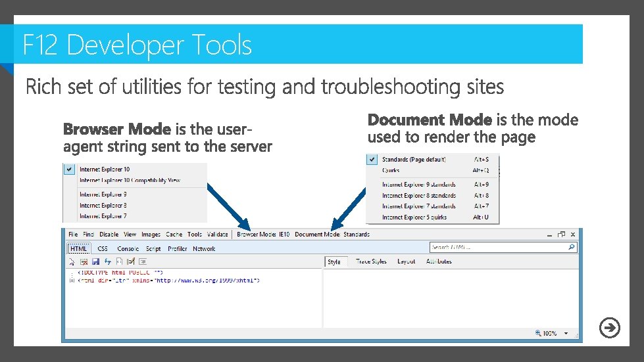Click the magnifier icon in Search HTML box
Image resolution: width=644 pixels, height=362 pixels.
click(x=571, y=247)
